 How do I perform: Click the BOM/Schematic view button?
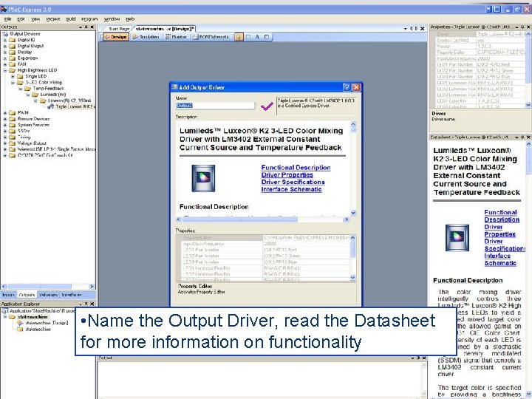(212, 37)
